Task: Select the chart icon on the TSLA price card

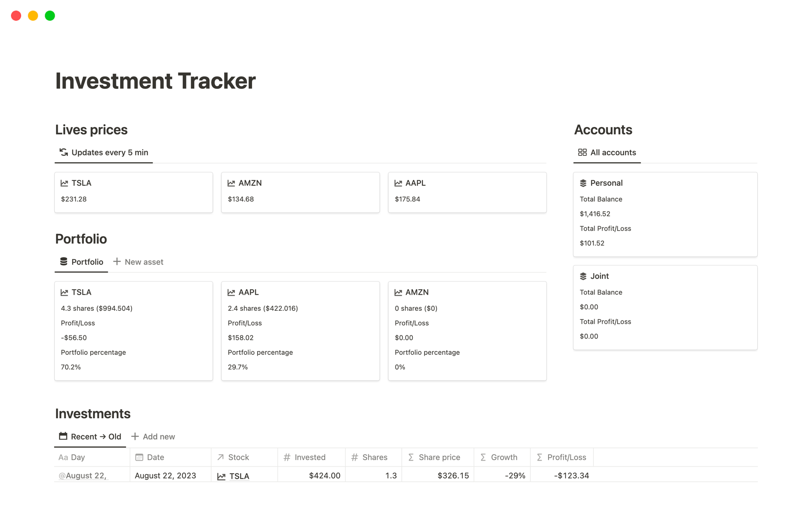Action: [x=64, y=183]
